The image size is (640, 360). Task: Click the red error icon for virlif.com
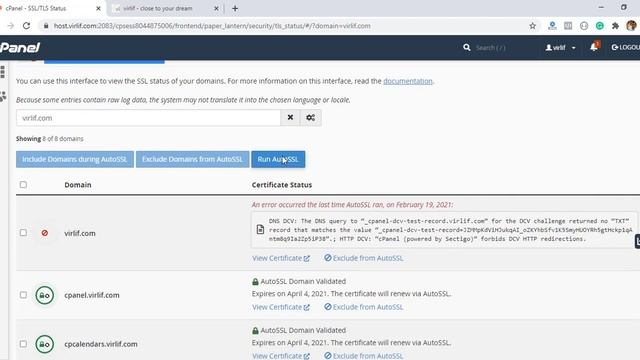pos(44,233)
